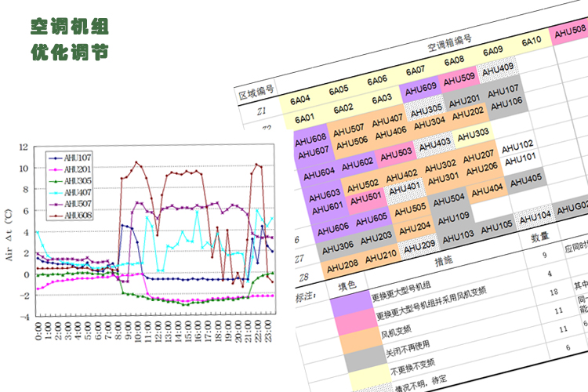This screenshot has height=392, width=588.
Task: Select the AHU405 gray cell
Action: (x=525, y=180)
